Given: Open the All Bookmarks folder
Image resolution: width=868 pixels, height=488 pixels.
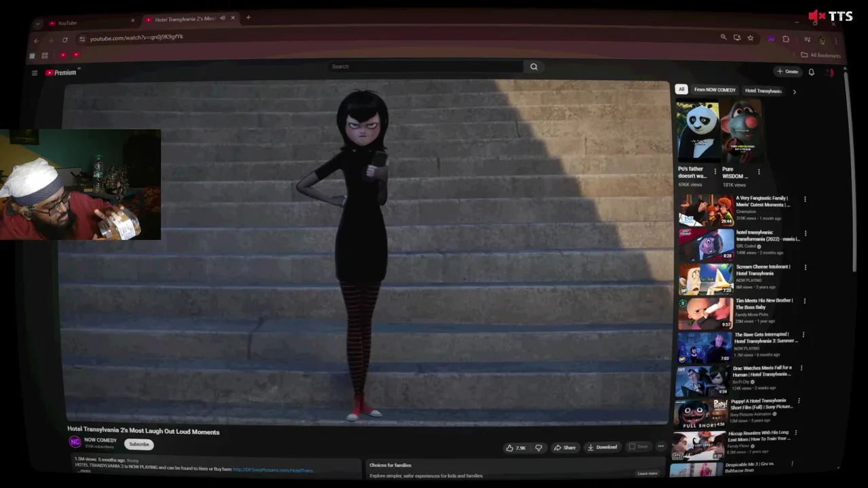Looking at the screenshot, I should coord(821,55).
